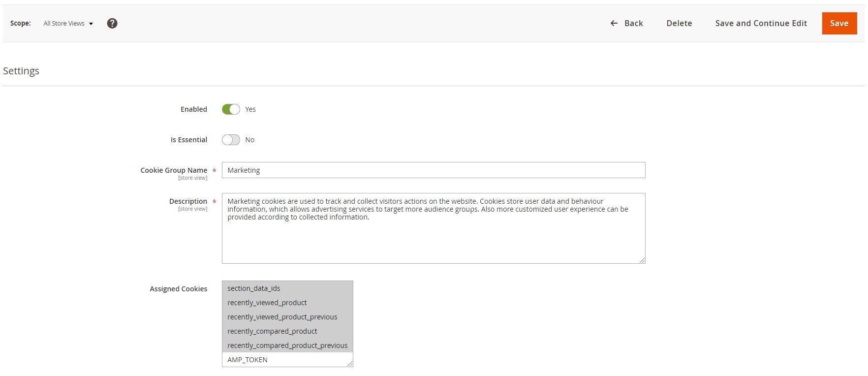
Task: Go back using the Back button
Action: (x=626, y=23)
